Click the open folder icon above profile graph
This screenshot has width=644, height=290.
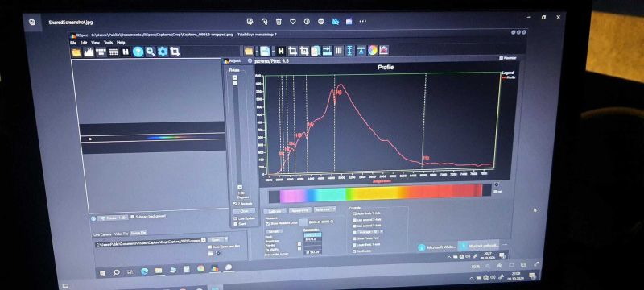pos(249,51)
